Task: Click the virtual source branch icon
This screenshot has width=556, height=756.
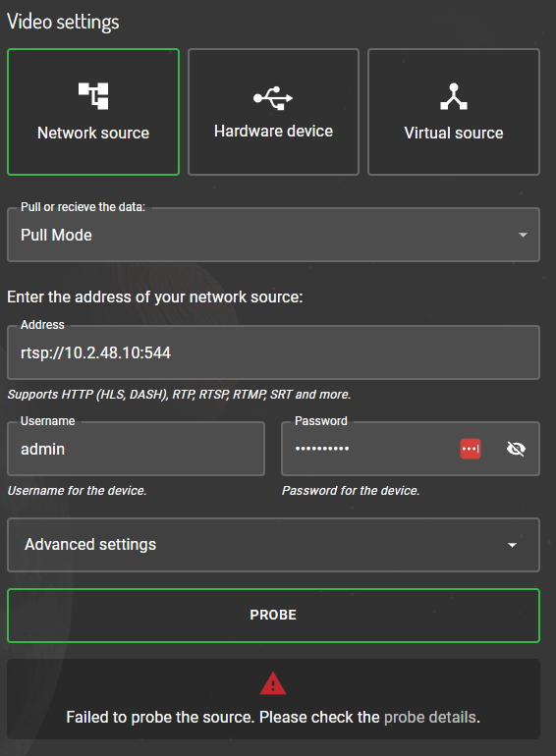Action: point(454,96)
